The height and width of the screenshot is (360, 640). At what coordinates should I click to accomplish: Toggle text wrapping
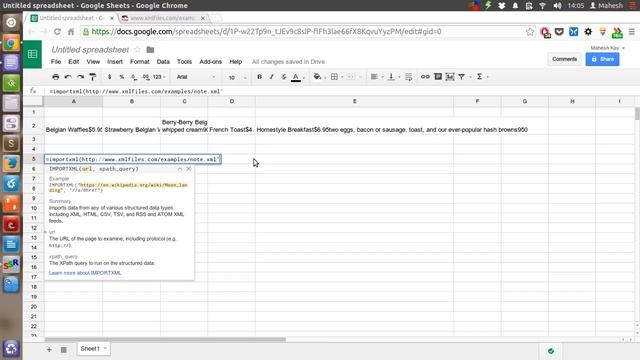click(409, 77)
